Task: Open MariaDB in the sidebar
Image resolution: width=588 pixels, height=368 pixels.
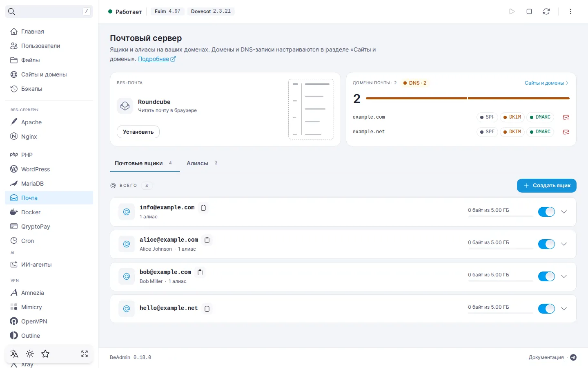Action: 49,184
